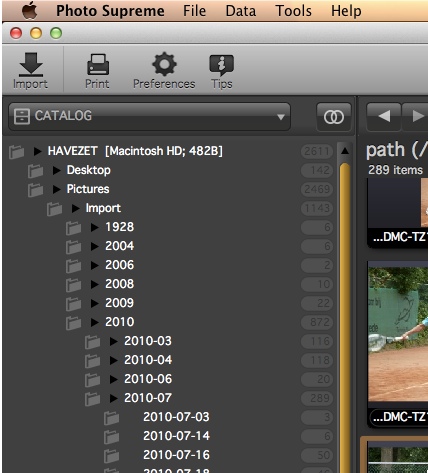This screenshot has width=428, height=473.
Task: Open the CATALOG dropdown
Action: (x=149, y=117)
